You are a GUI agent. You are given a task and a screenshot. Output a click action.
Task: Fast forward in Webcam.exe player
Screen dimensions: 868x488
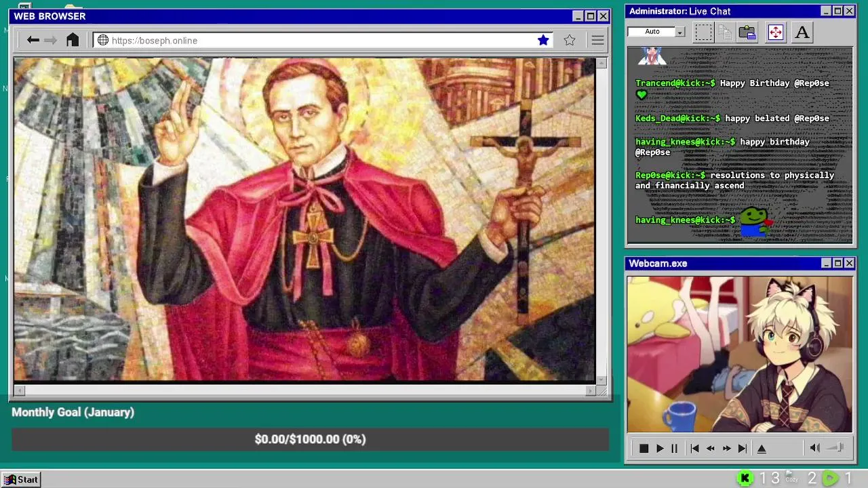coord(726,448)
